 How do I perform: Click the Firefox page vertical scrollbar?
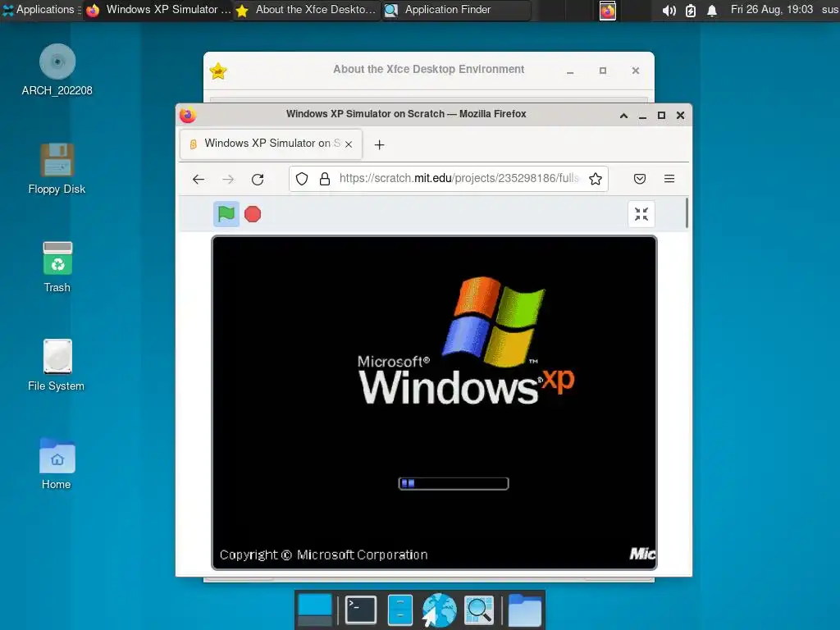687,212
